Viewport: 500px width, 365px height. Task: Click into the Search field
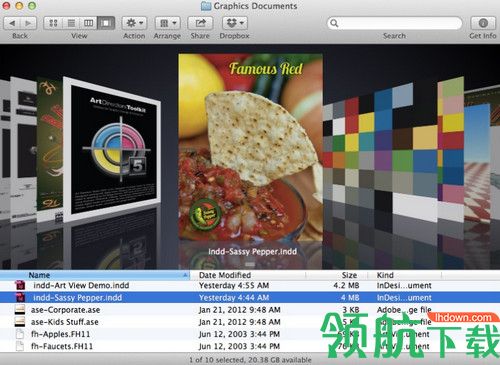[395, 23]
